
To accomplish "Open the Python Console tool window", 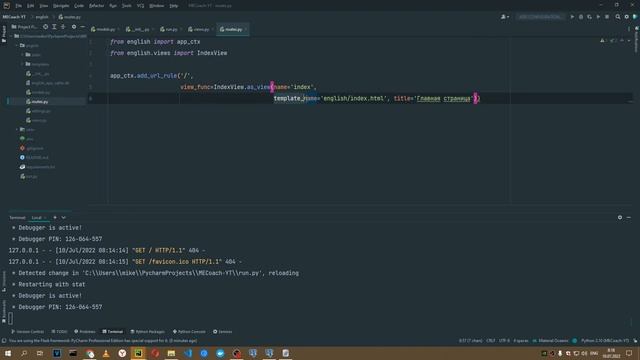I will [189, 331].
